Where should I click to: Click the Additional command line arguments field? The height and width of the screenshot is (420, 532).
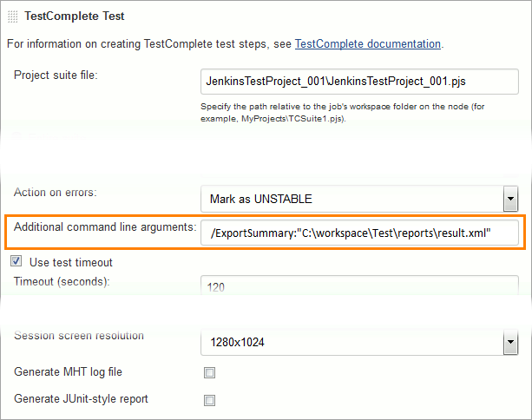point(359,233)
